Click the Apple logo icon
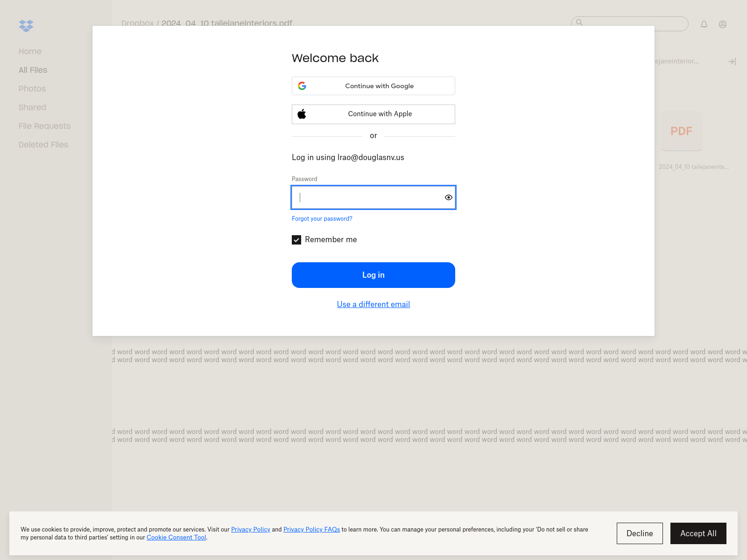The height and width of the screenshot is (560, 747). 302,114
